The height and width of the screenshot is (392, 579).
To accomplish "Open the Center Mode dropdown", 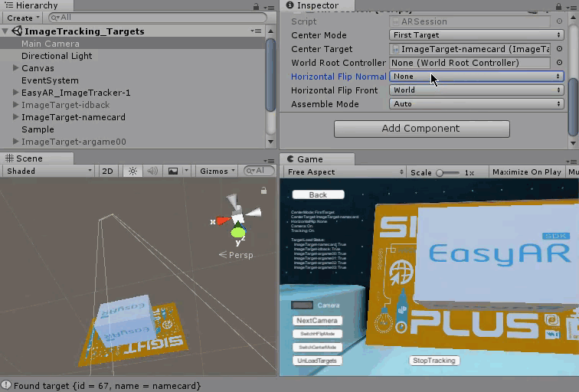I will 476,34.
